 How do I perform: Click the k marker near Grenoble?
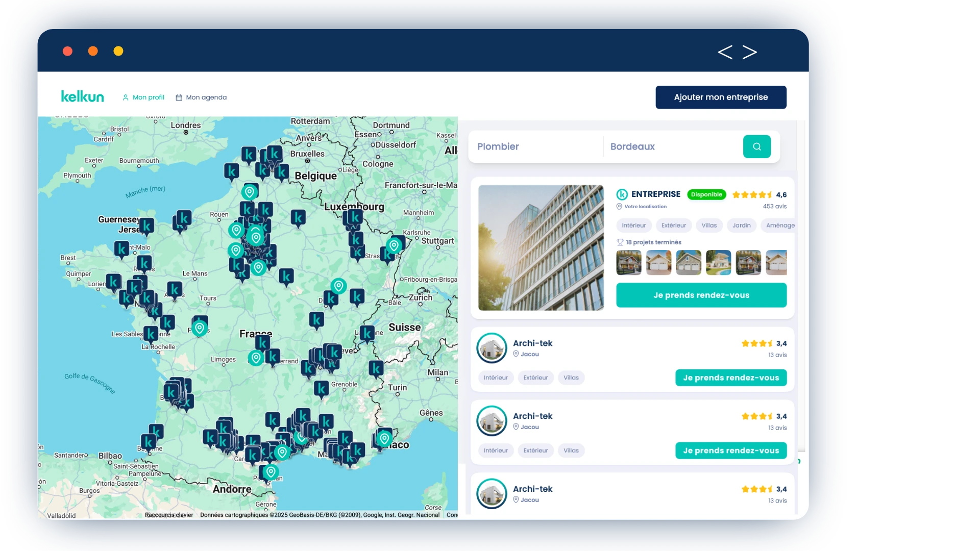(321, 389)
